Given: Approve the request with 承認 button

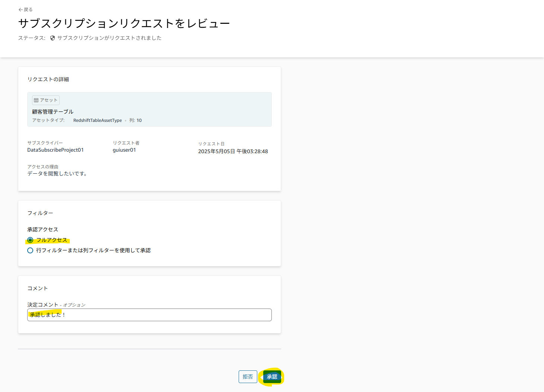Looking at the screenshot, I should click(272, 377).
